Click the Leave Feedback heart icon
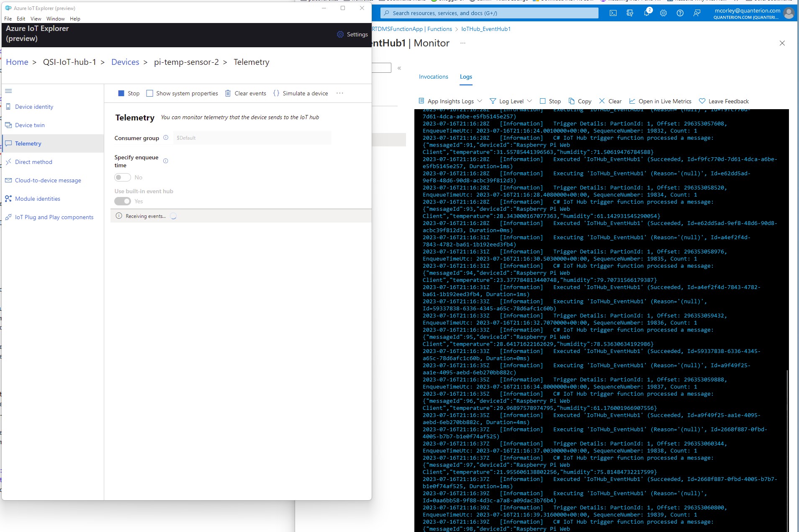799x532 pixels. point(702,101)
